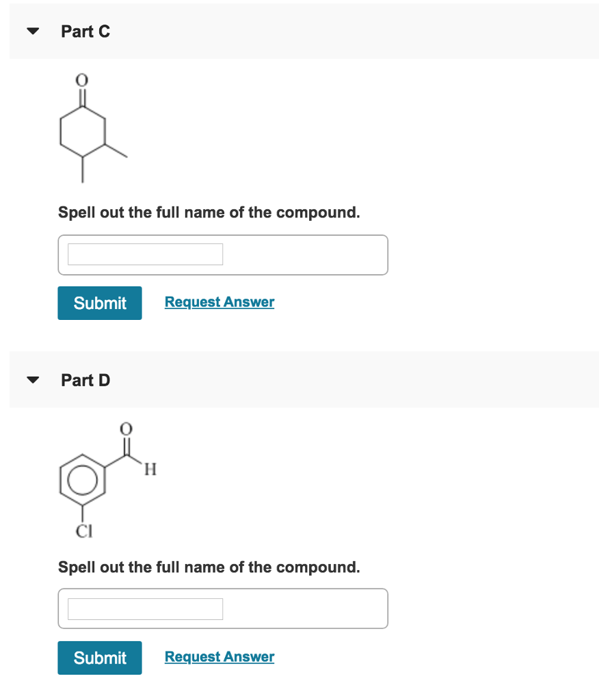Viewport: 599px width, 700px height.
Task: Submit the answer for Part C
Action: coord(99,302)
